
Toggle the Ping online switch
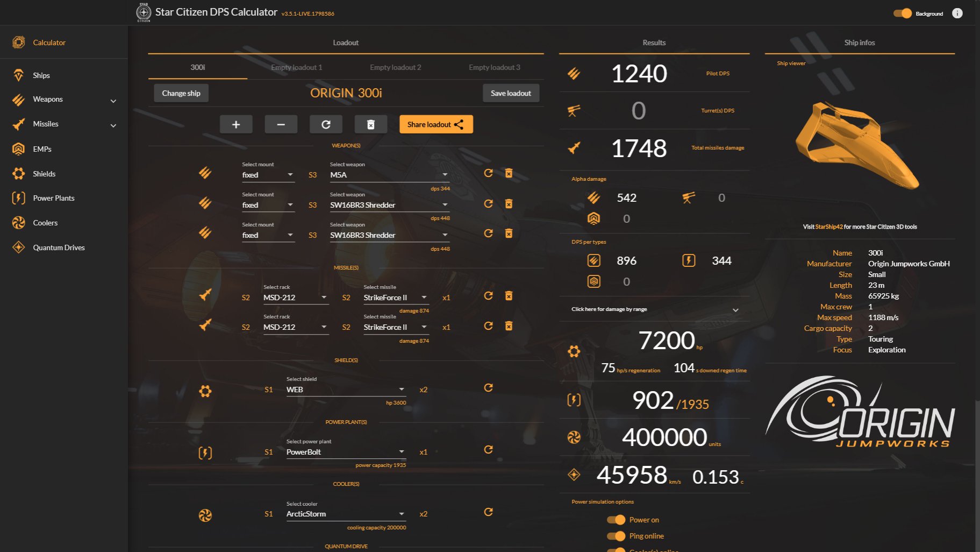[616, 536]
